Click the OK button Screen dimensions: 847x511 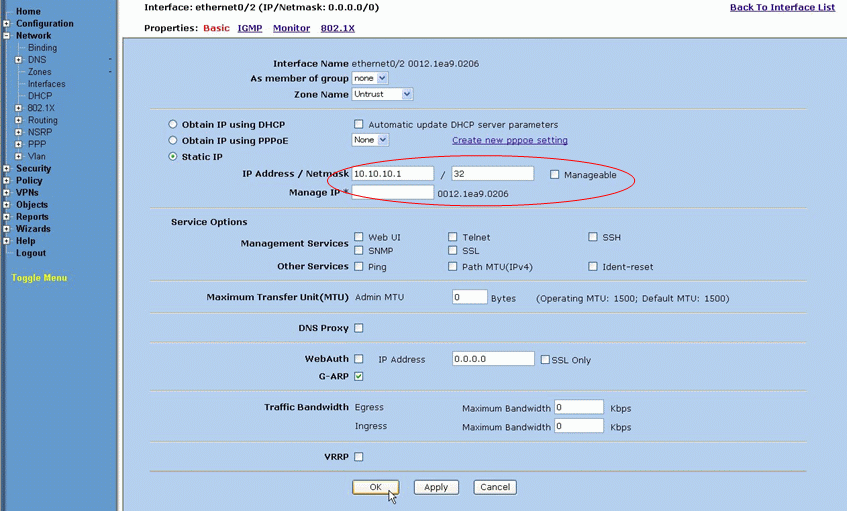[375, 487]
